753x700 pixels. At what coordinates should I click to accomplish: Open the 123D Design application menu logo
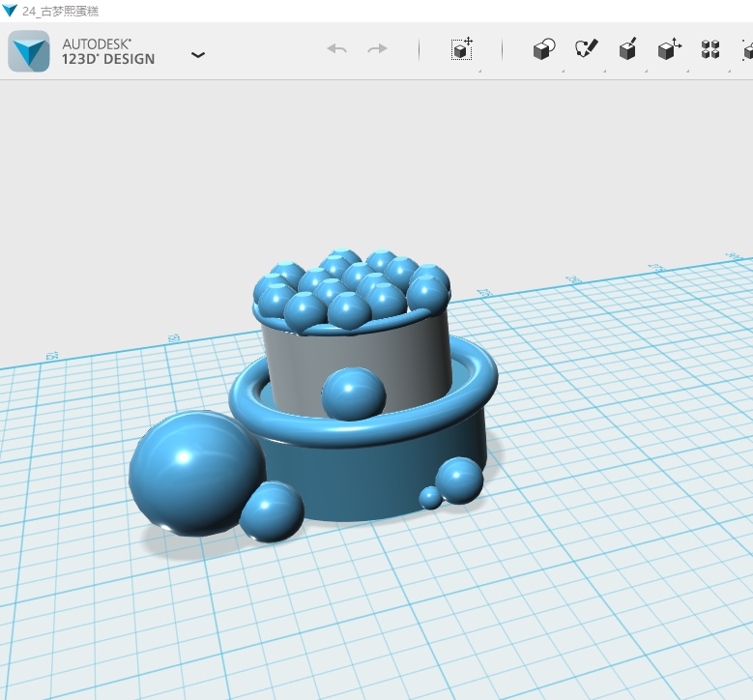click(29, 51)
